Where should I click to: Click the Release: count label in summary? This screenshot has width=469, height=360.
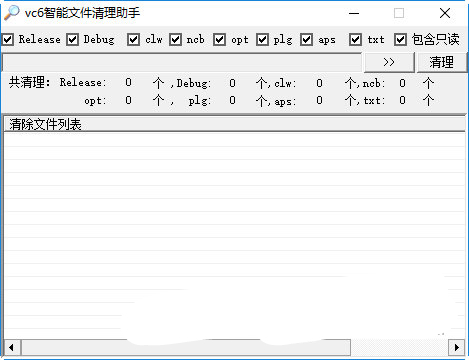(x=83, y=82)
